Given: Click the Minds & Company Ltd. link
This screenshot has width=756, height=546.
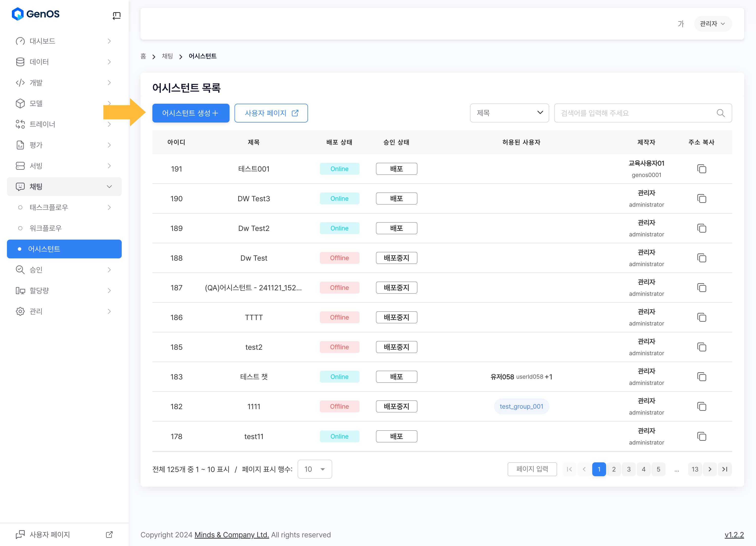Looking at the screenshot, I should (x=231, y=535).
